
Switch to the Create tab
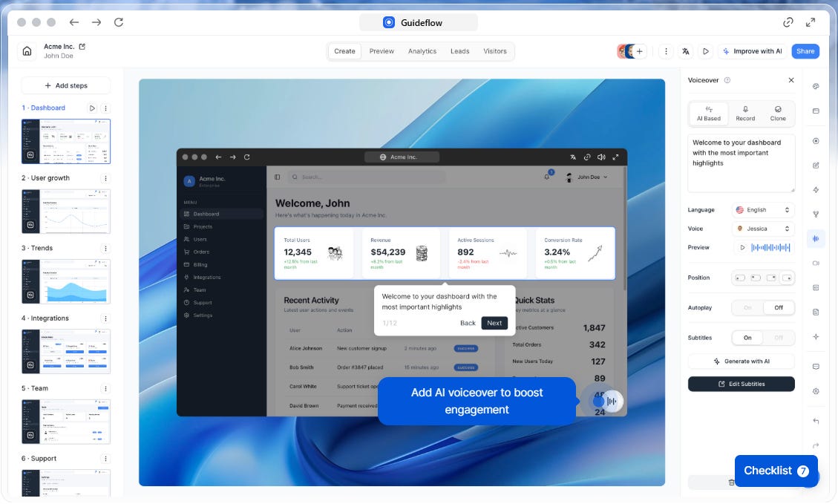tap(344, 51)
